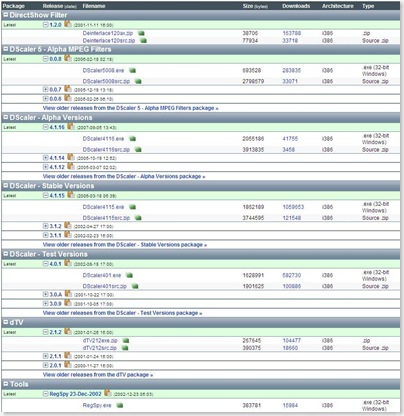Expand release 3.1.1 with plus box
404x416 pixels.
click(46, 235)
